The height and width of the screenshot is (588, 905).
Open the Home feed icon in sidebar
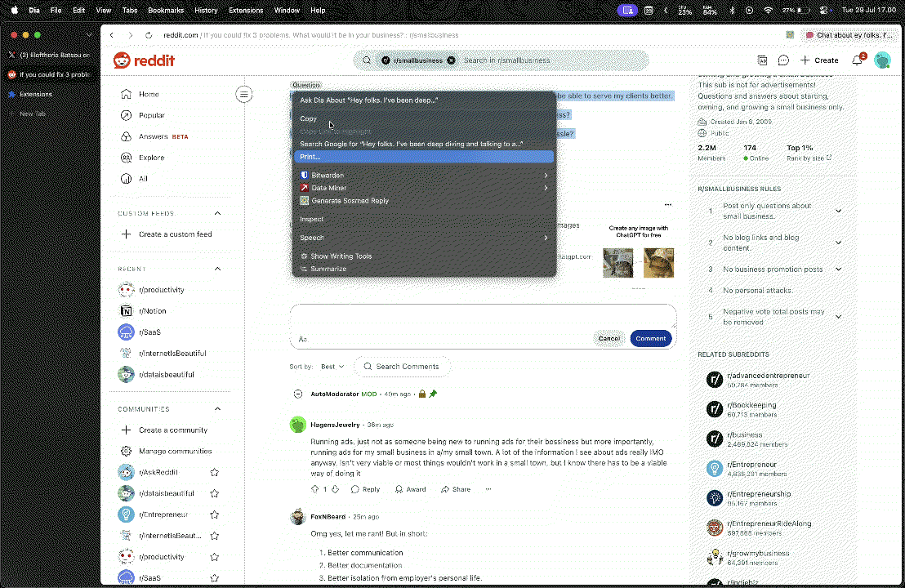coord(126,94)
